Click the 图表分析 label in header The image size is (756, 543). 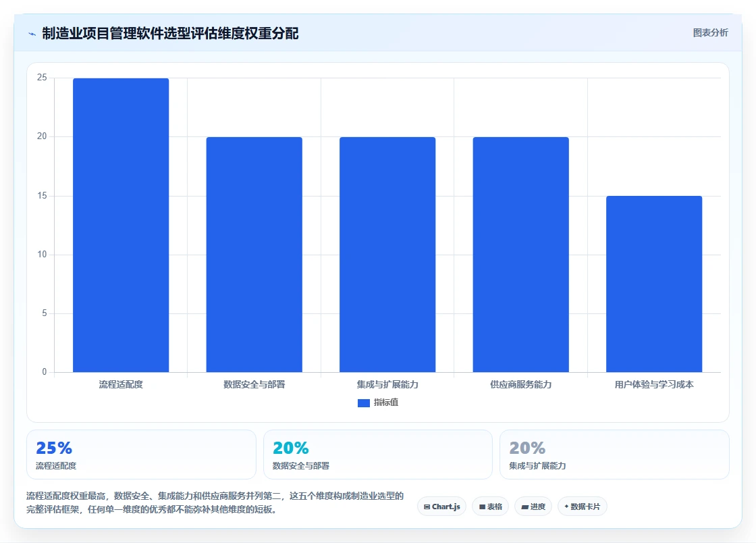coord(710,33)
